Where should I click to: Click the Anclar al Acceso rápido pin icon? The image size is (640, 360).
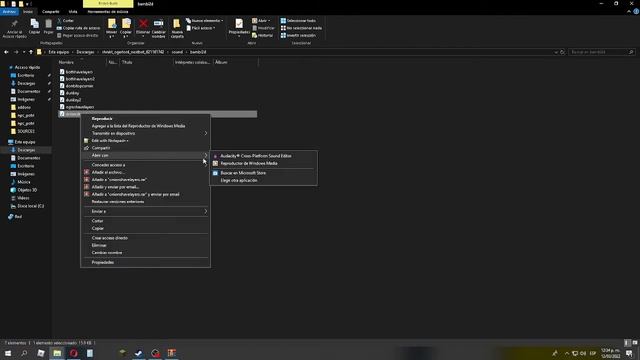coord(14,24)
